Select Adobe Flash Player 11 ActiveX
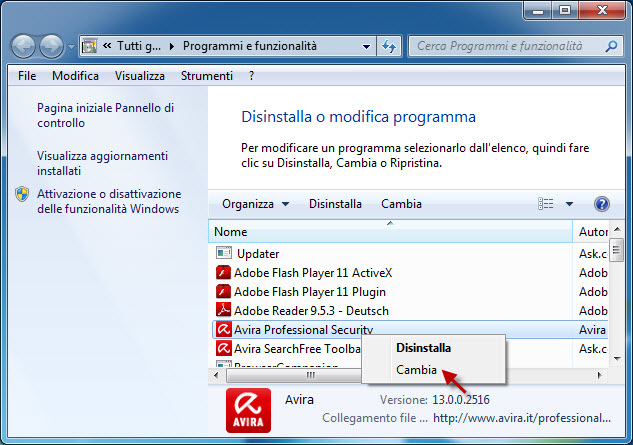Screen dimensions: 633x445 pyautogui.click(x=409, y=273)
